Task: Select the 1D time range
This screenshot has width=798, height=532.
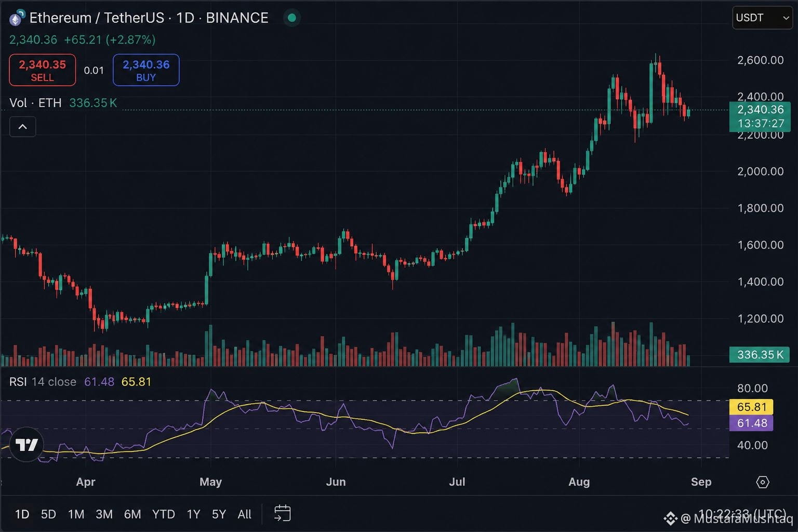Action: coord(22,514)
